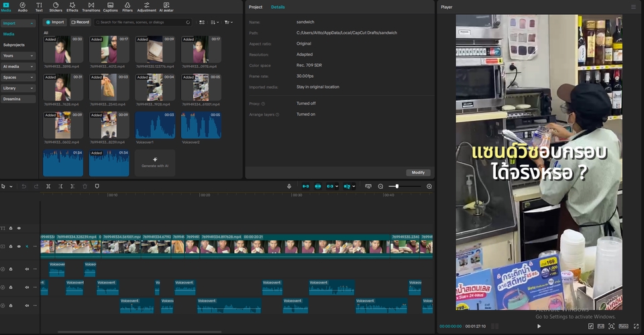Click the split clip tool in timeline toolbar

pos(48,186)
